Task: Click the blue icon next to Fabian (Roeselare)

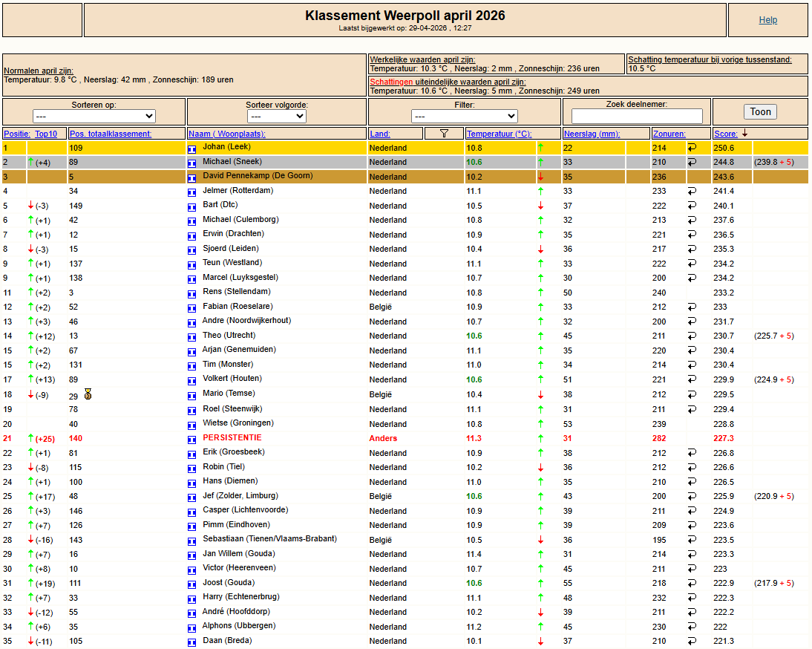Action: tap(192, 307)
